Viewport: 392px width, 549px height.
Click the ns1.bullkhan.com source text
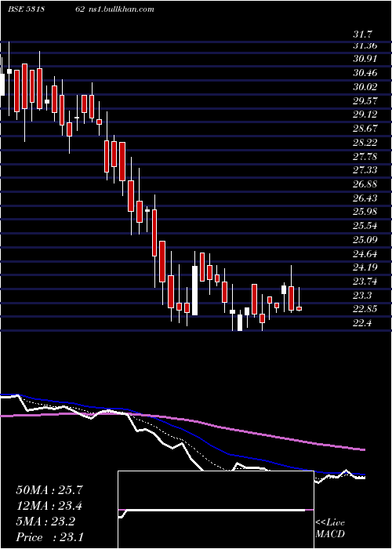(121, 9)
